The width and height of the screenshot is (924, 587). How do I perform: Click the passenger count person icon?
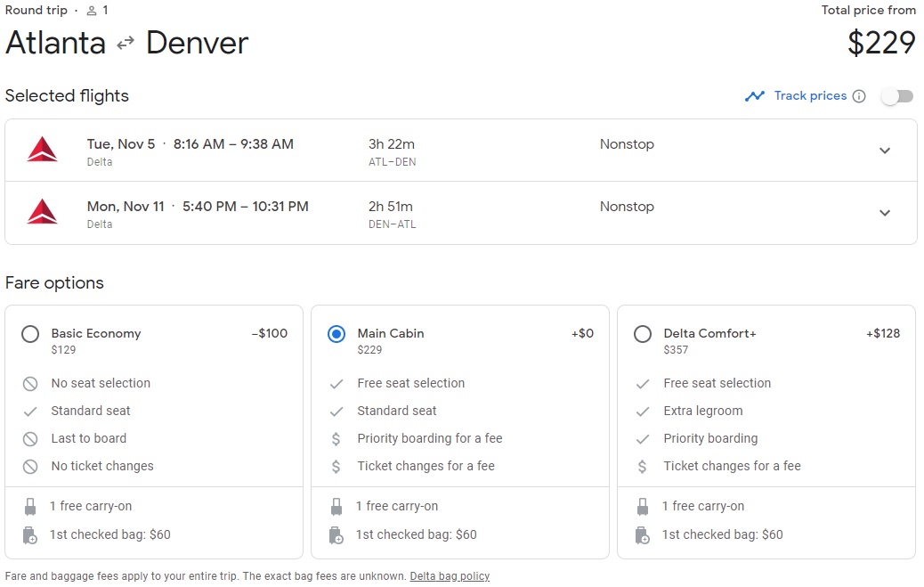click(92, 11)
